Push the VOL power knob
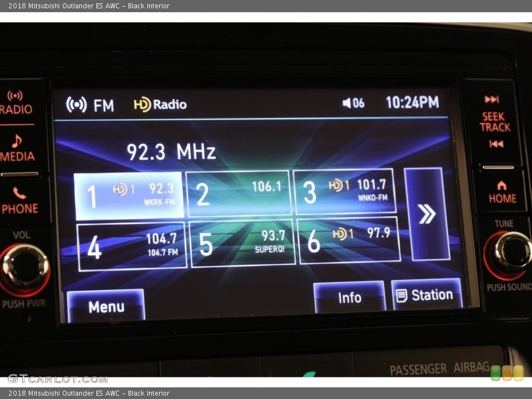The height and width of the screenshot is (399, 532). click(x=24, y=268)
